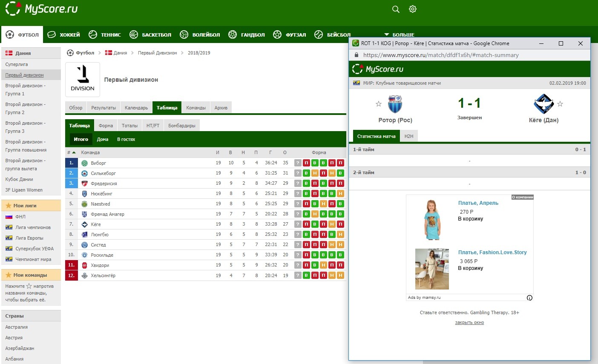Click the MyScore.ru logo in main header
Screen dimensions: 598x364
(42, 9)
